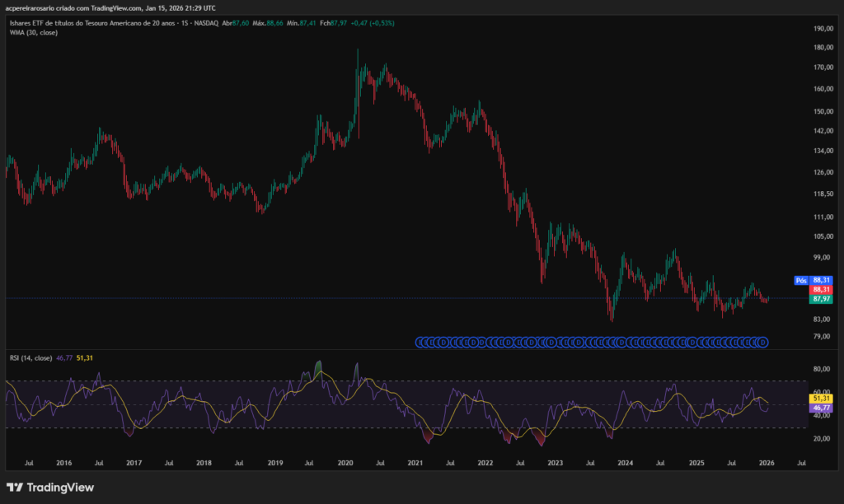Image resolution: width=844 pixels, height=504 pixels.
Task: Click the right-side price scale axis
Action: pyautogui.click(x=820, y=165)
